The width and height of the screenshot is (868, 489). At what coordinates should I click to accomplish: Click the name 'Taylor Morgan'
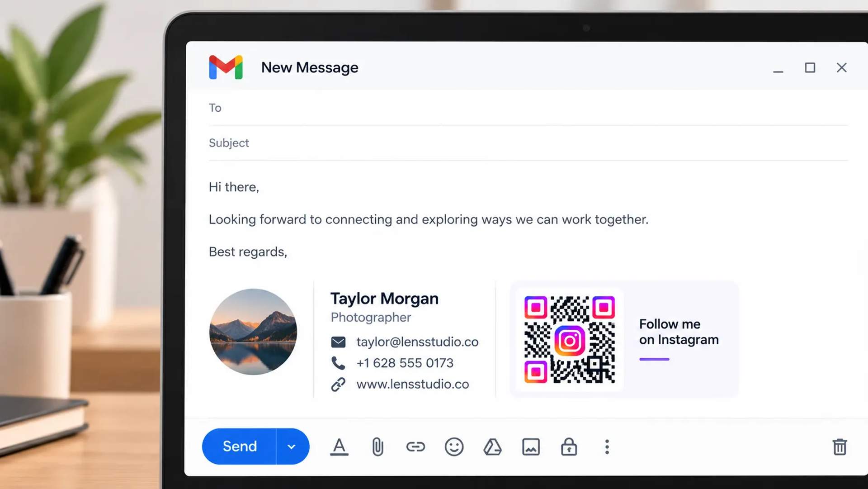click(384, 299)
